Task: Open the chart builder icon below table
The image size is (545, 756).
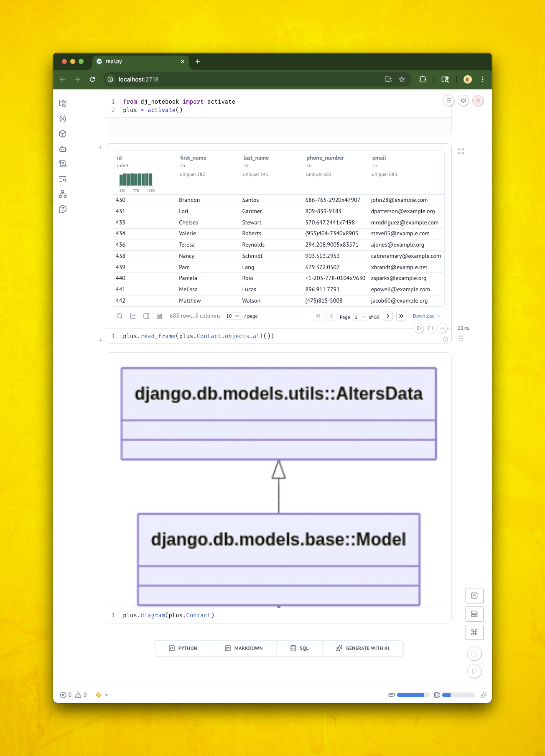Action: [133, 316]
